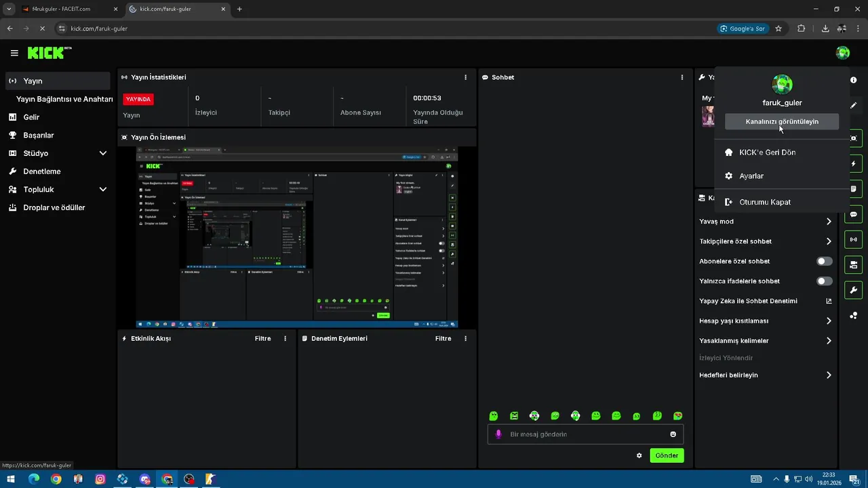The image size is (868, 488).
Task: Open Ayarlar from profile menu
Action: tap(782, 176)
